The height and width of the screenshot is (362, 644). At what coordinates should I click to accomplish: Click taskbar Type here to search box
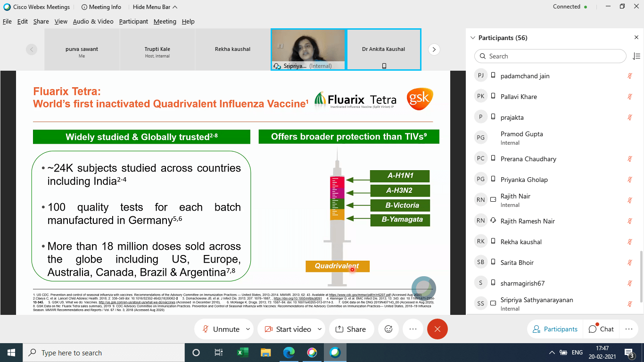tap(104, 353)
